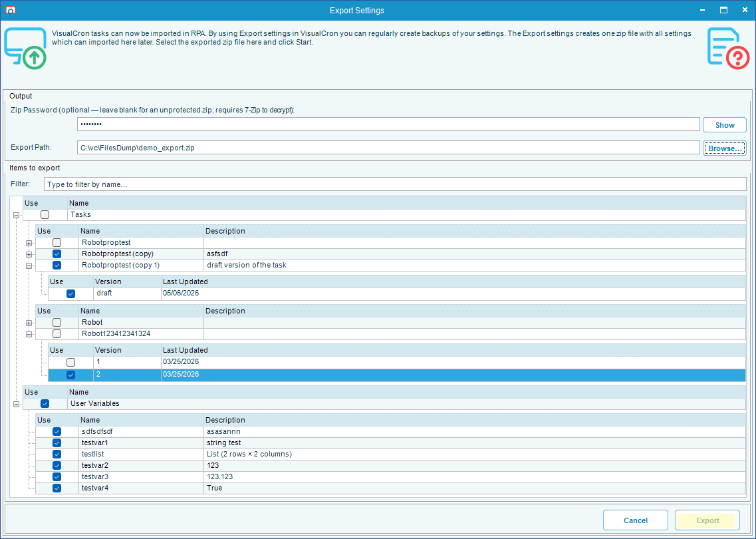This screenshot has width=756, height=539.
Task: Click the Export Path field
Action: (x=388, y=148)
